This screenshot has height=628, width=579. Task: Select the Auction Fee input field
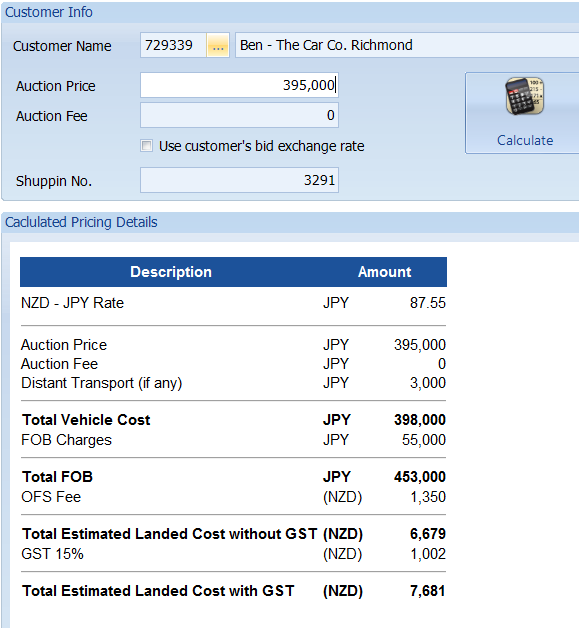[x=239, y=115]
